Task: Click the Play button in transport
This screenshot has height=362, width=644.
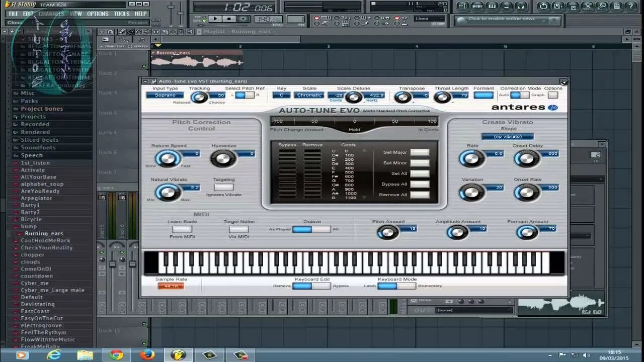Action: pos(215,19)
